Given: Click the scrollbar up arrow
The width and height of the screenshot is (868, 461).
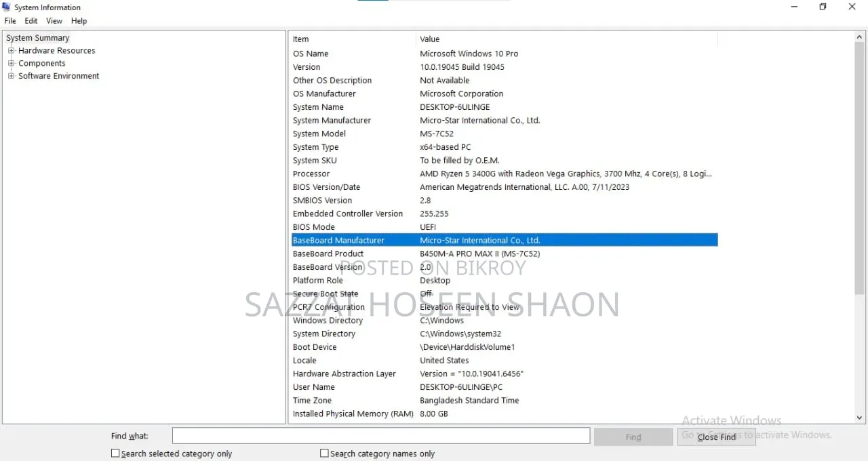Looking at the screenshot, I should click(860, 38).
